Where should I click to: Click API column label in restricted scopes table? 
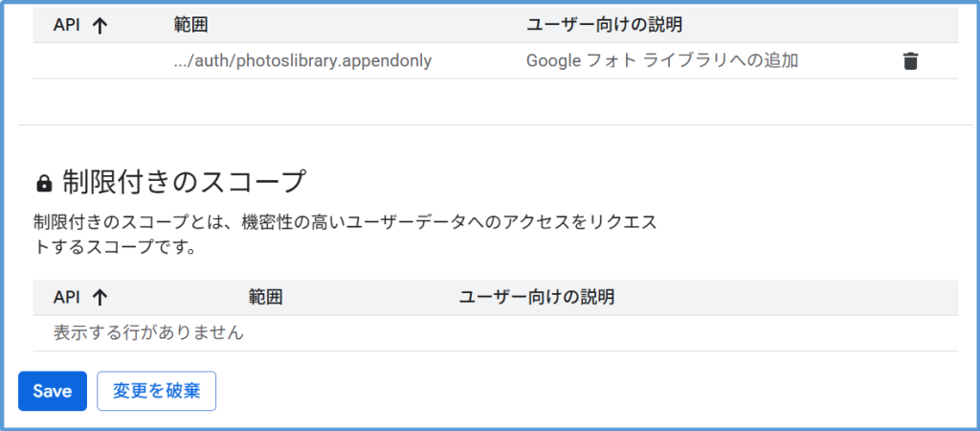click(x=66, y=297)
